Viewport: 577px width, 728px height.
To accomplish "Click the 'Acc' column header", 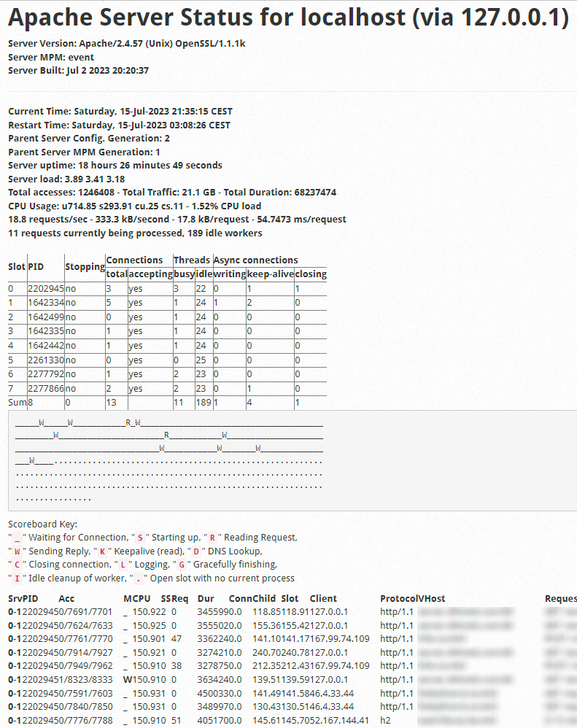I will pyautogui.click(x=66, y=598).
